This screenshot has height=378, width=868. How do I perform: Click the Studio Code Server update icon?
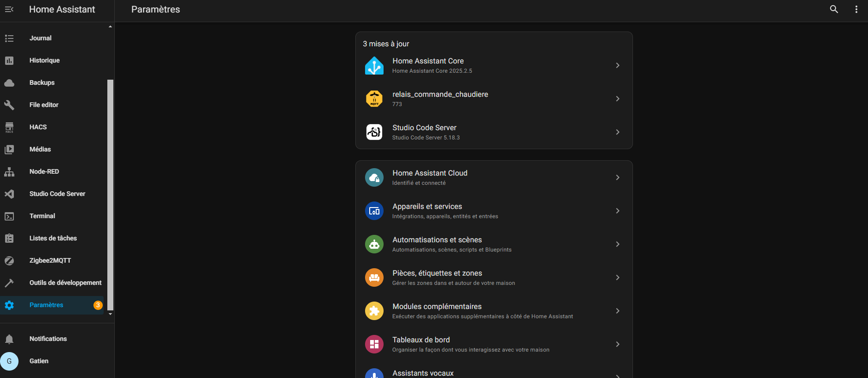point(374,132)
